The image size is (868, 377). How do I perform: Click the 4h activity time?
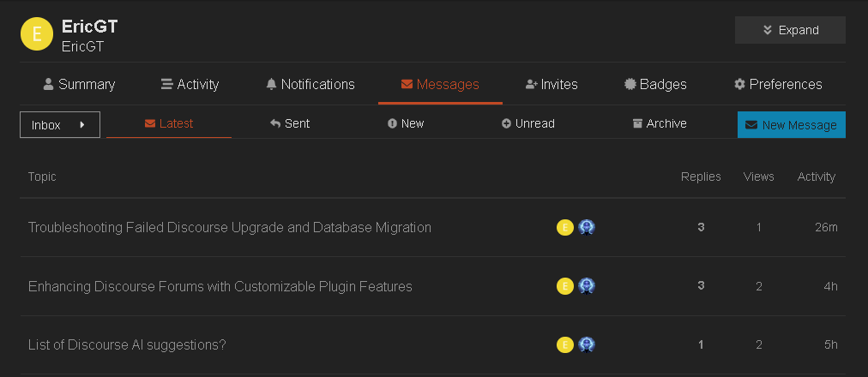coord(830,286)
